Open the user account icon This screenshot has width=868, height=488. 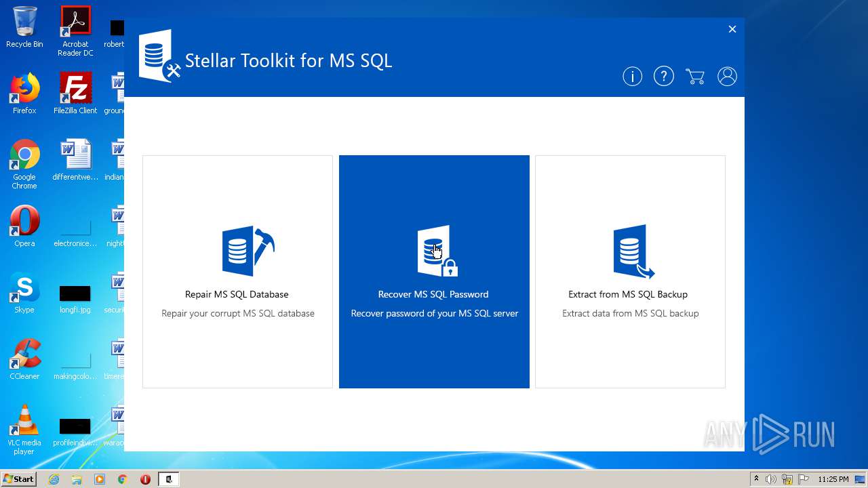727,77
